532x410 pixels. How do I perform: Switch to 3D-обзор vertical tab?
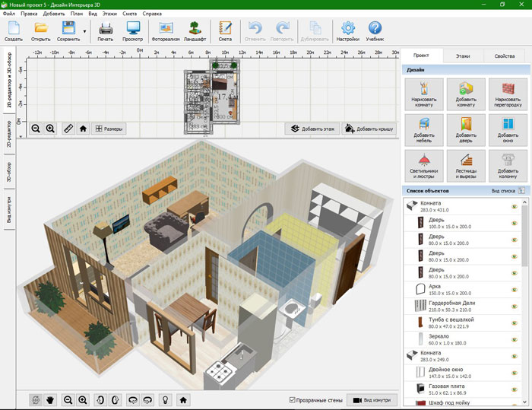coord(9,172)
